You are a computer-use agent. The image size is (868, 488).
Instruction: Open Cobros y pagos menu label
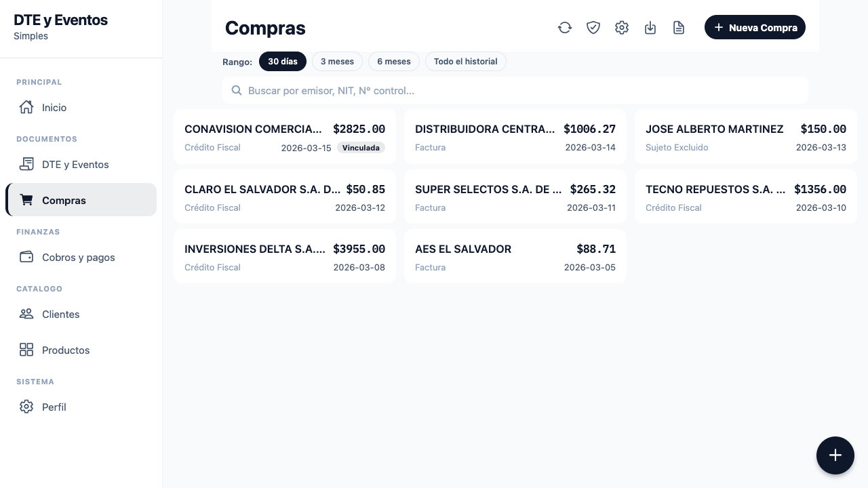tap(79, 258)
